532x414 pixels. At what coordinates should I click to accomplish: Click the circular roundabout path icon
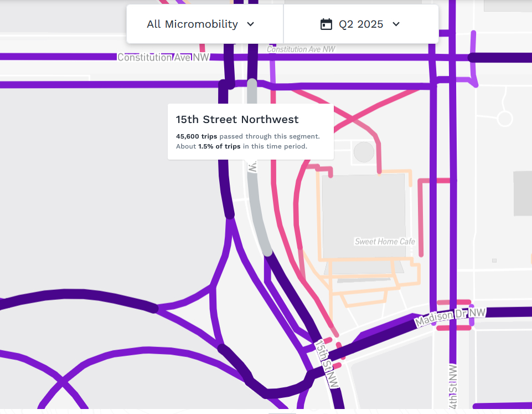504,119
